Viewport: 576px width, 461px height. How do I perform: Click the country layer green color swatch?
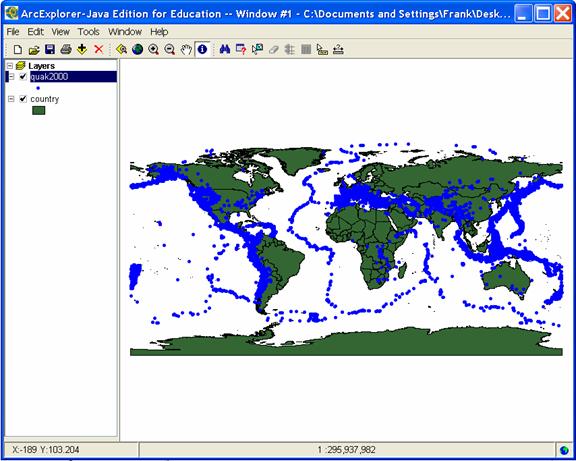coord(39,110)
